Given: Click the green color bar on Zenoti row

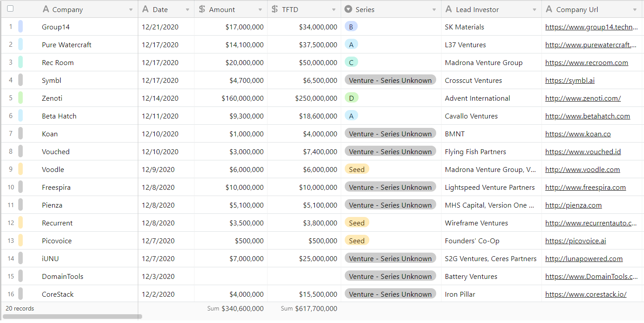Looking at the screenshot, I should 21,98.
